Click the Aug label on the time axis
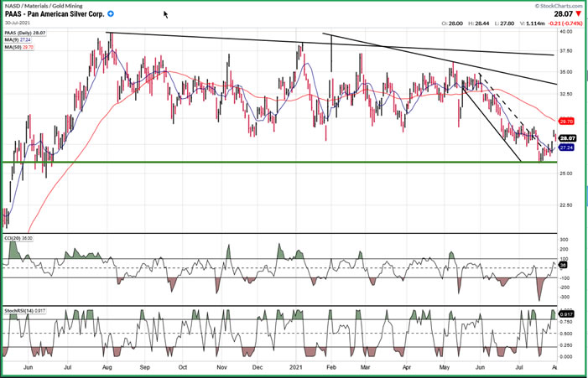The image size is (588, 378). (107, 367)
